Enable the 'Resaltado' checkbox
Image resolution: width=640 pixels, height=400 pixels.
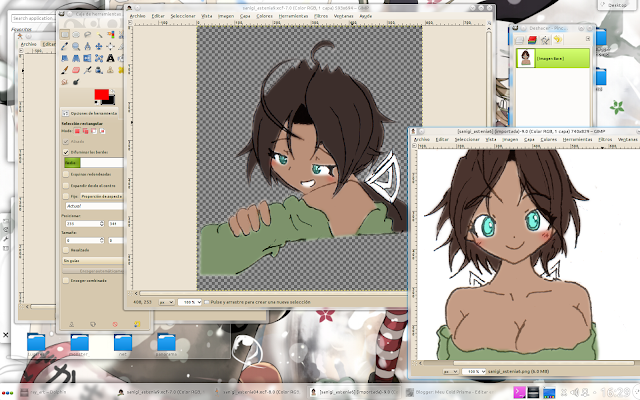point(66,250)
